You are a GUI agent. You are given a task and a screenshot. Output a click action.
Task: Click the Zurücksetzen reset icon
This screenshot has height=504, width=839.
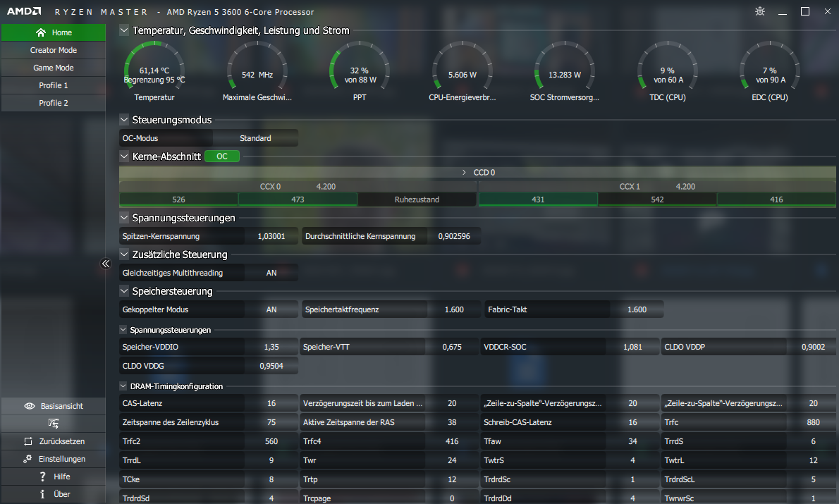pos(27,441)
